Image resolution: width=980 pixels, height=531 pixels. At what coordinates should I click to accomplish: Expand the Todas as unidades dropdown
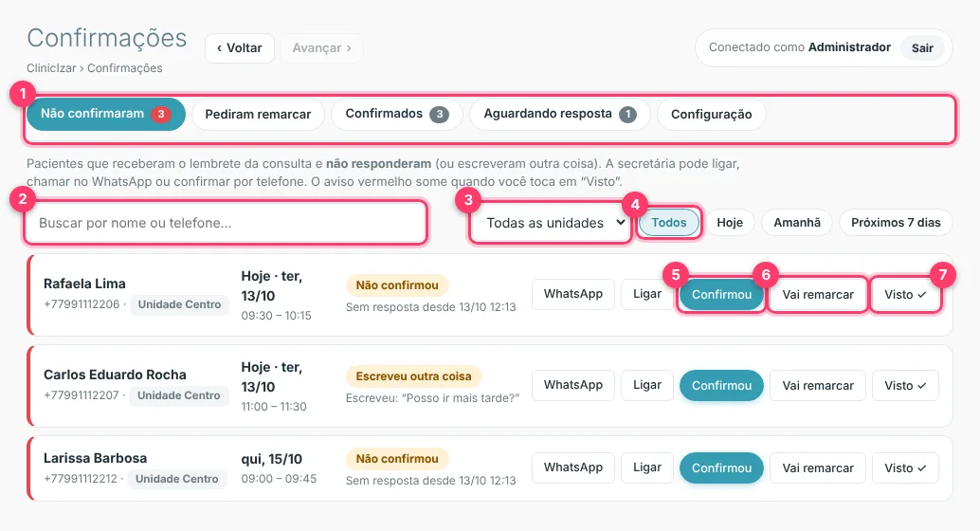point(551,223)
